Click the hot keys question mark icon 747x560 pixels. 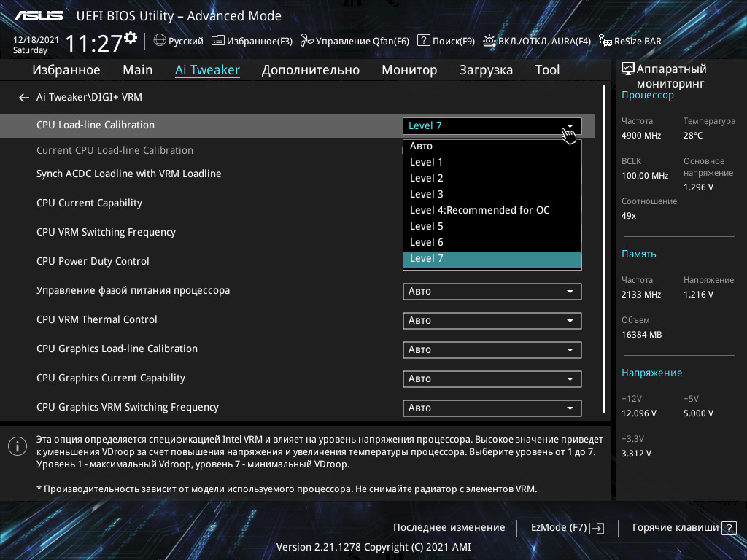coord(729,528)
